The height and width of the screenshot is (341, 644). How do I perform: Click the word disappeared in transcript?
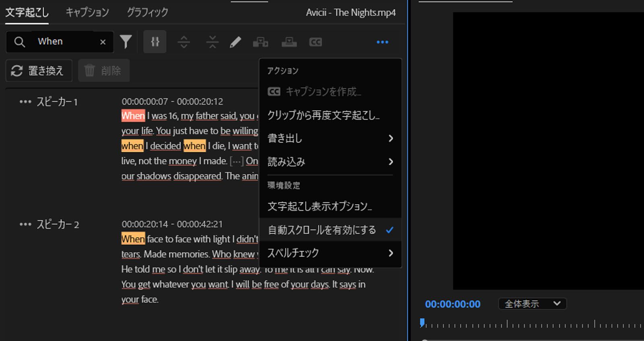pyautogui.click(x=197, y=176)
